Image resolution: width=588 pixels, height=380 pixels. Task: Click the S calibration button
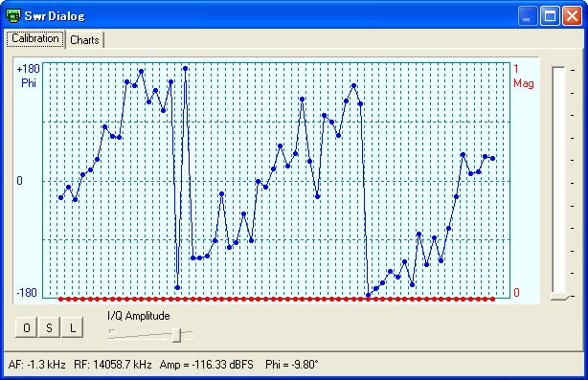49,328
